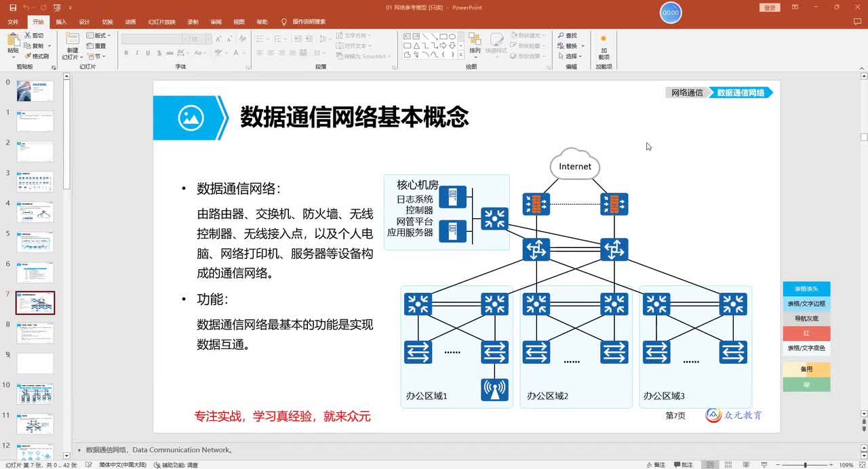Open the 形状轮廓 dropdown
Screen dimensions: 868x469
click(x=529, y=45)
